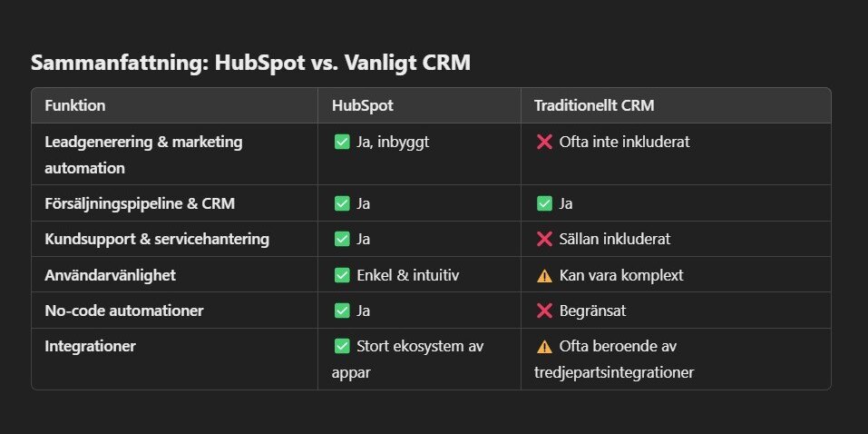This screenshot has height=434, width=868.
Task: Click the HubSpot checkmark in the Försäljningspipeline row
Action: point(342,203)
